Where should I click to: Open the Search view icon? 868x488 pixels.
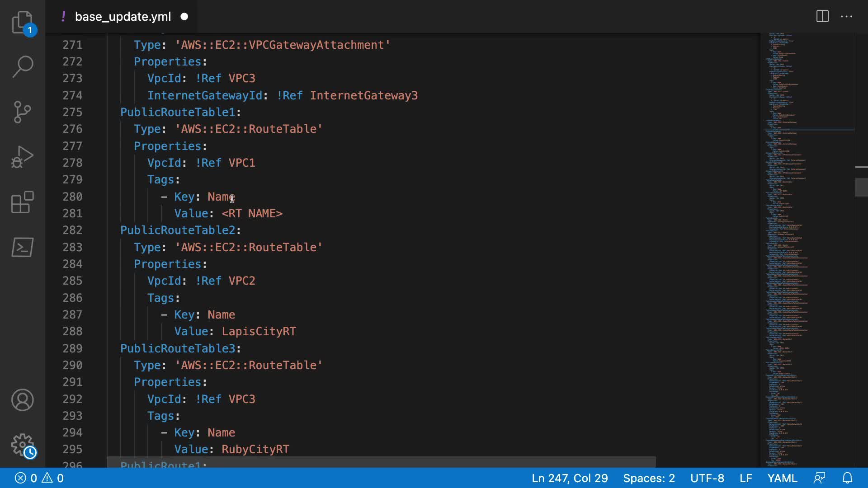pyautogui.click(x=22, y=66)
